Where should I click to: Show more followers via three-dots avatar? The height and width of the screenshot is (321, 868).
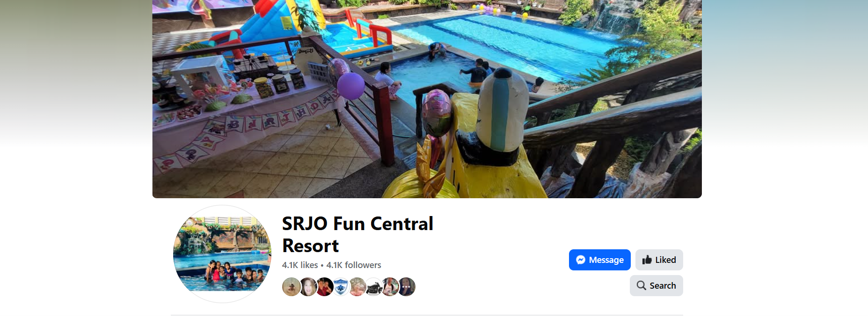[406, 287]
